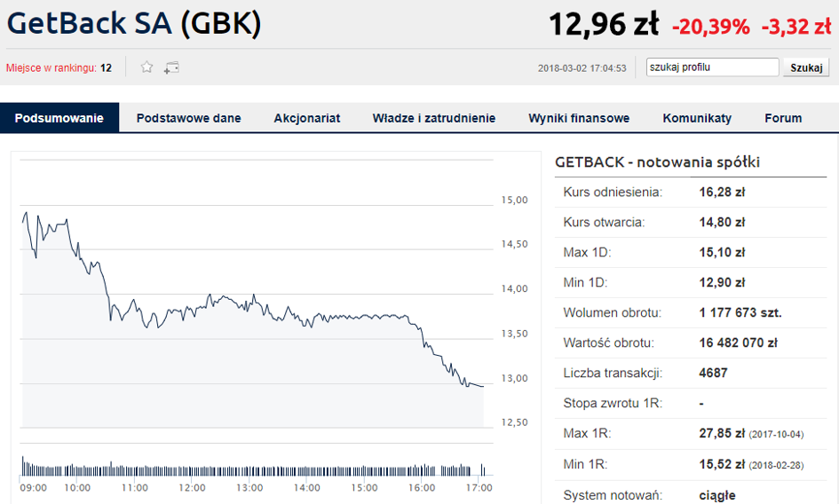Viewport: 839px width, 504px height.
Task: Click the 15,00 price axis label
Action: pos(514,201)
